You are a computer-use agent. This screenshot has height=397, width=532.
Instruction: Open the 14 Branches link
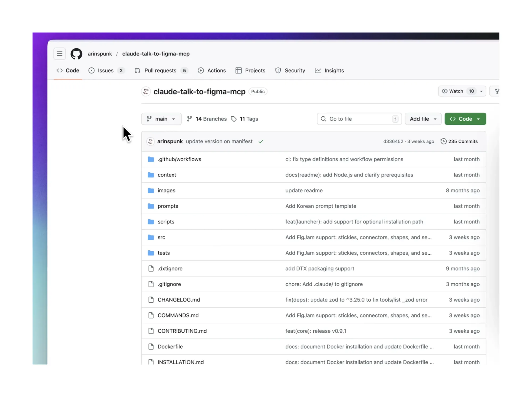click(207, 119)
